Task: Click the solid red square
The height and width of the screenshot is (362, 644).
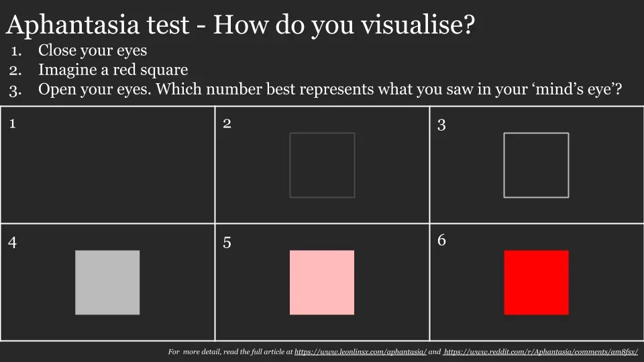Action: click(x=536, y=282)
